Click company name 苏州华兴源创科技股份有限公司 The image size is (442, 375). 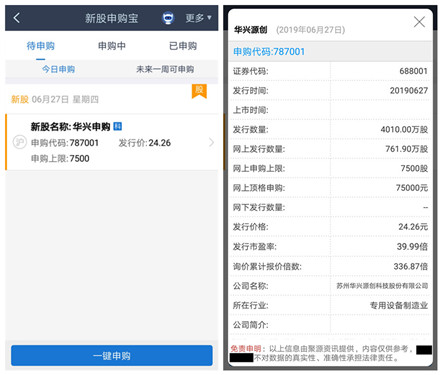[382, 286]
